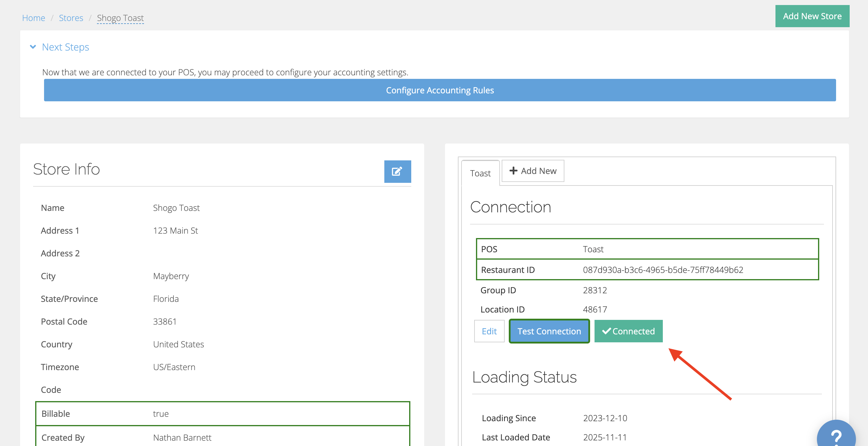868x446 pixels.
Task: Click the edit pencil icon on Store Info
Action: point(397,172)
